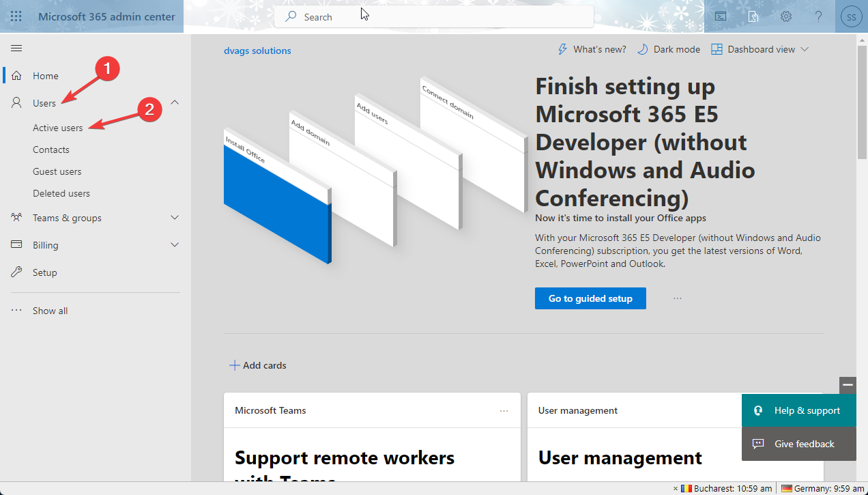The height and width of the screenshot is (495, 868).
Task: Click the Users person icon
Action: (16, 103)
